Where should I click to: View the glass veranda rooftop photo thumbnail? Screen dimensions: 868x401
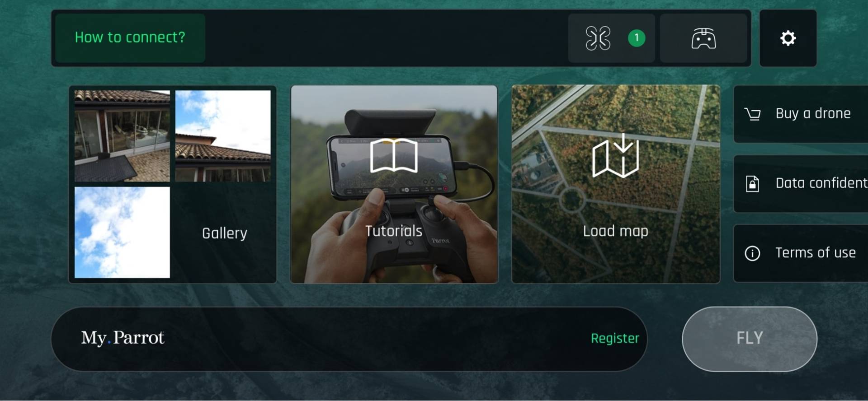tap(122, 136)
